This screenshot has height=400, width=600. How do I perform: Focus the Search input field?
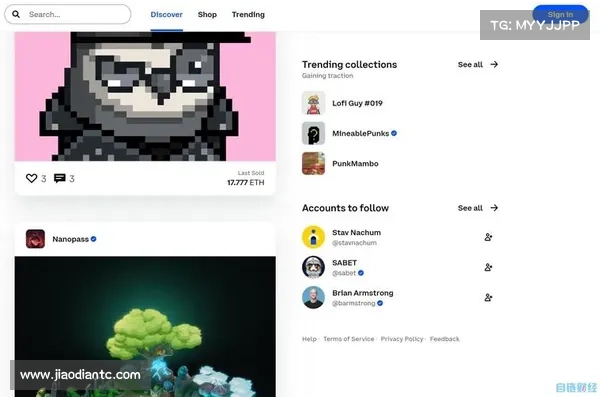pos(68,14)
